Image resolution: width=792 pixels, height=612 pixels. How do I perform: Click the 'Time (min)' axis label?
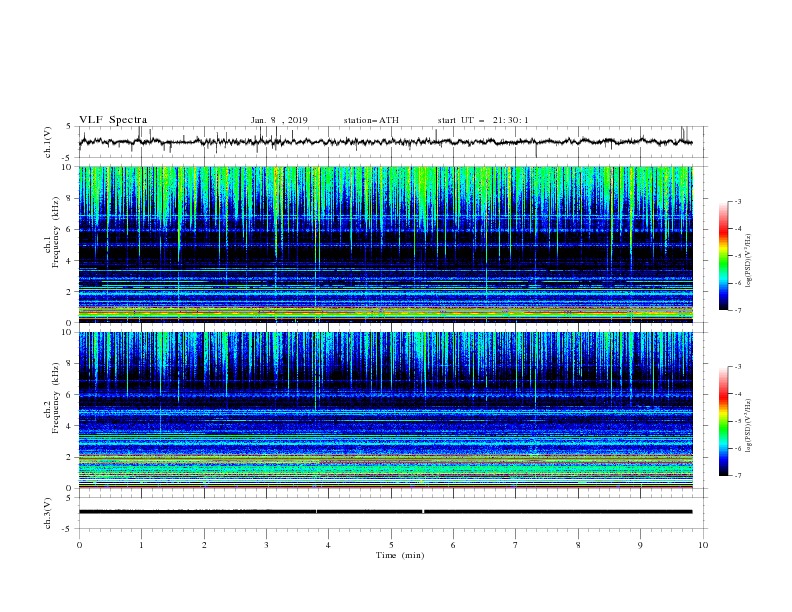click(x=400, y=555)
